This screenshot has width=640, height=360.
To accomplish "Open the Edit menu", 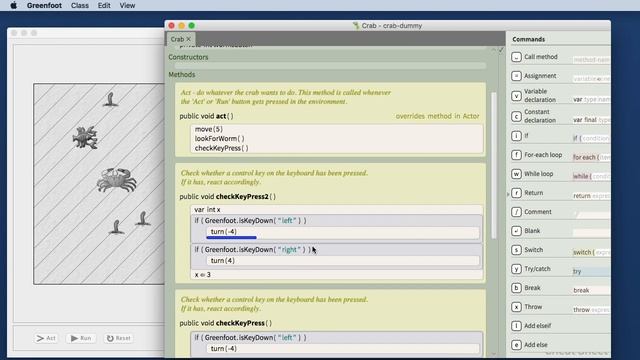I will [x=104, y=5].
